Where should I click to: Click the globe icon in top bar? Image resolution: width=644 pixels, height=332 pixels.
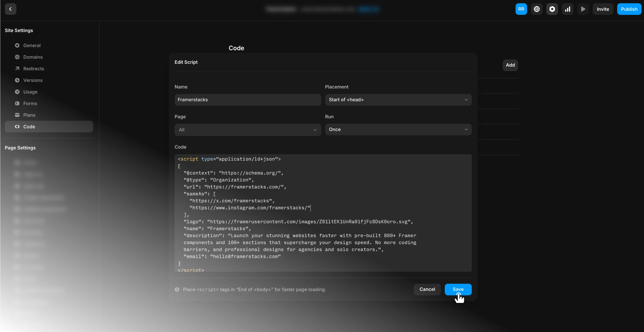[537, 9]
